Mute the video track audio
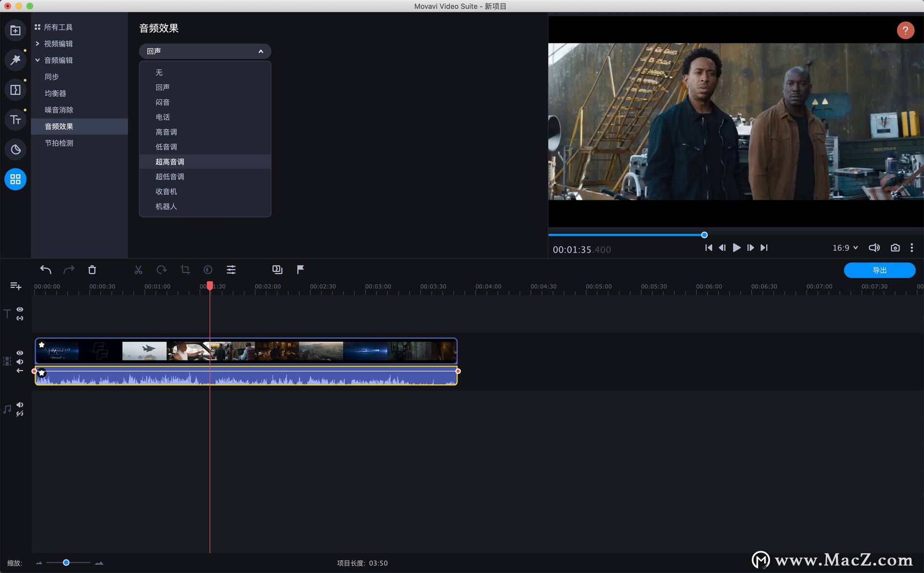Viewport: 924px width, 573px height. [x=20, y=362]
